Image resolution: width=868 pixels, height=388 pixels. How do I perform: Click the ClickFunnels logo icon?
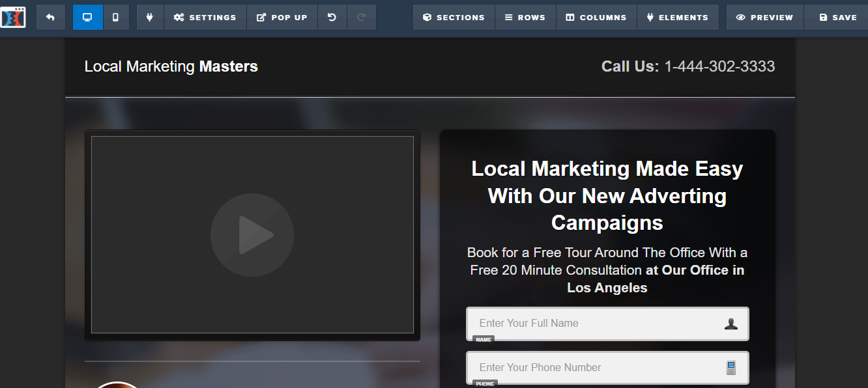click(13, 17)
